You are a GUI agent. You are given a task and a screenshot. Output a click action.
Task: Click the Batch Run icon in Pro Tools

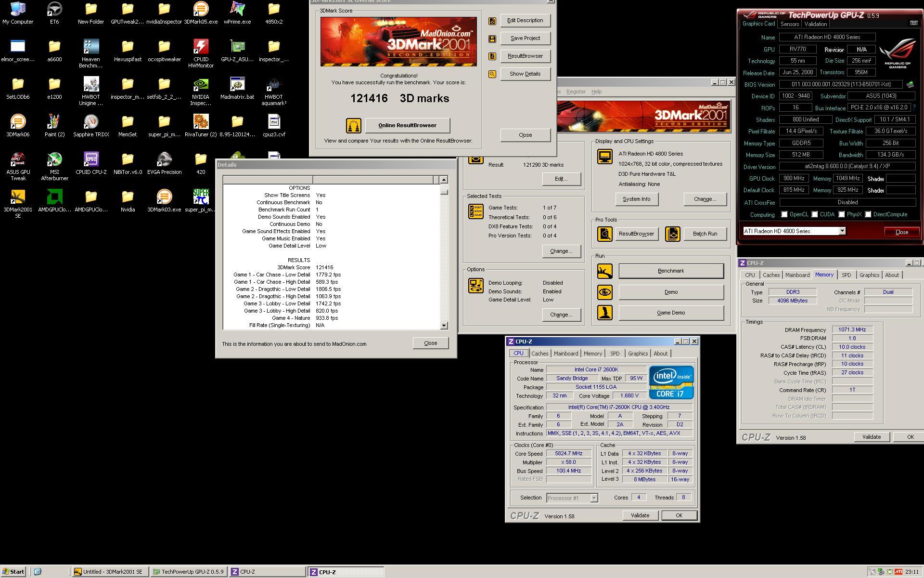click(673, 234)
